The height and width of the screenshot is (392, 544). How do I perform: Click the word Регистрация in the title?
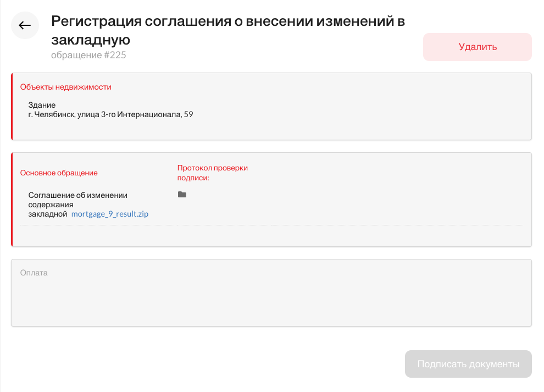97,21
